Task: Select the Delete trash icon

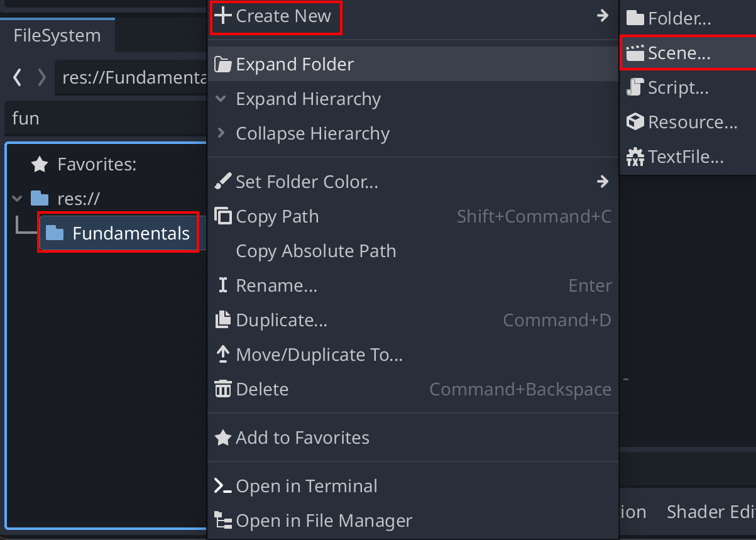Action: 223,389
